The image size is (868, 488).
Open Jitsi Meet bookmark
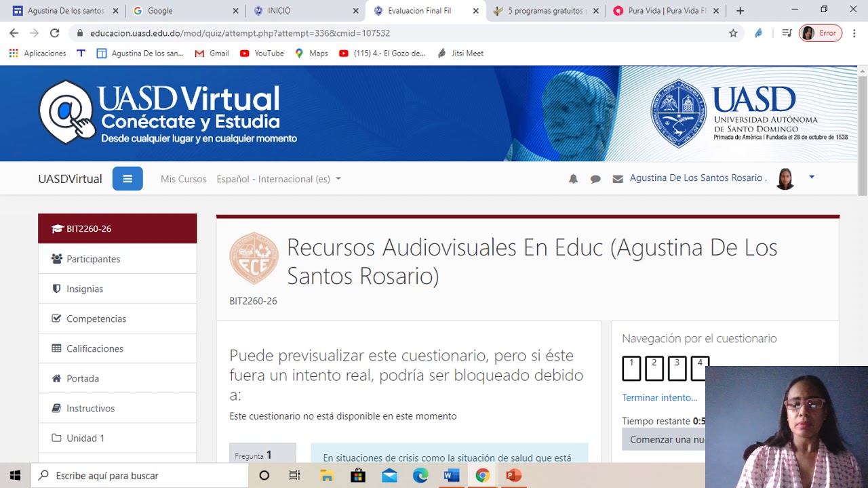coord(460,53)
